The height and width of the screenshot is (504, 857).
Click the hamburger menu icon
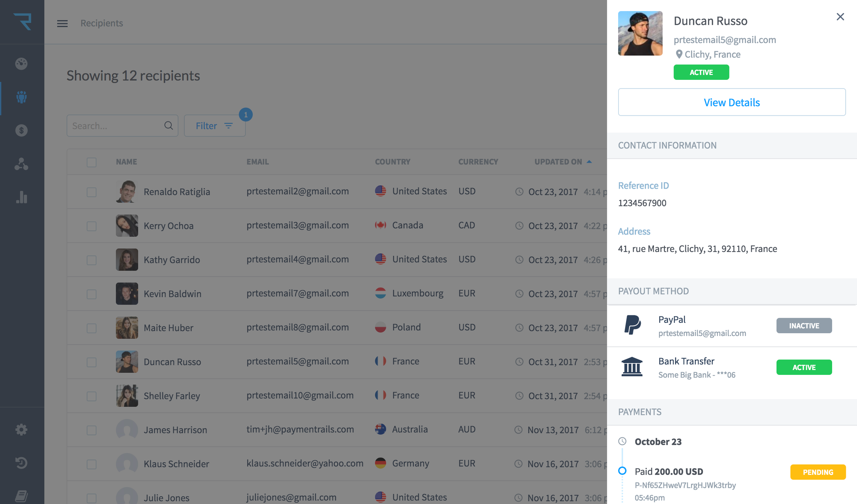click(x=62, y=23)
